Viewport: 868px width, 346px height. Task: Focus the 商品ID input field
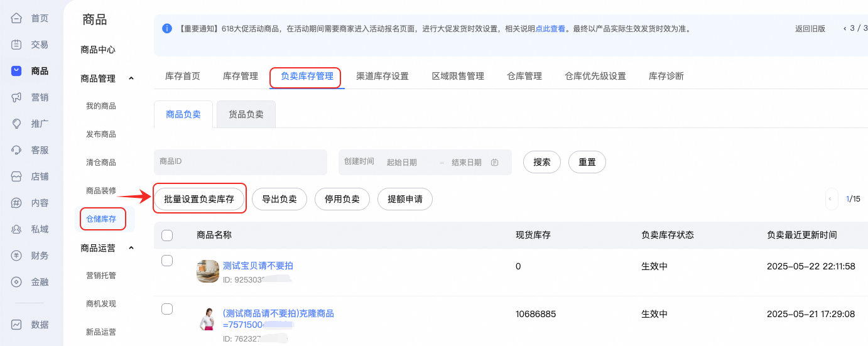click(241, 162)
